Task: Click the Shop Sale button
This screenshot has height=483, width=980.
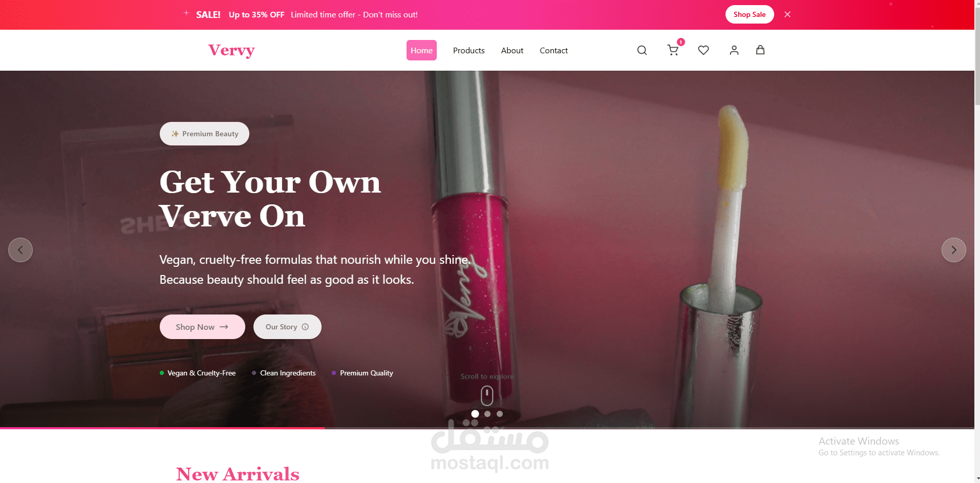Action: point(750,14)
